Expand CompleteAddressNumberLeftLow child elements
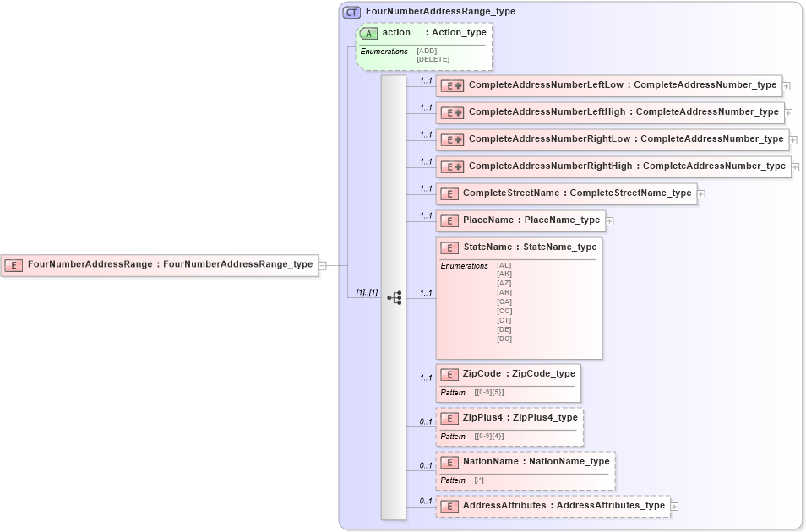Screen dimensions: 806x532 point(786,85)
